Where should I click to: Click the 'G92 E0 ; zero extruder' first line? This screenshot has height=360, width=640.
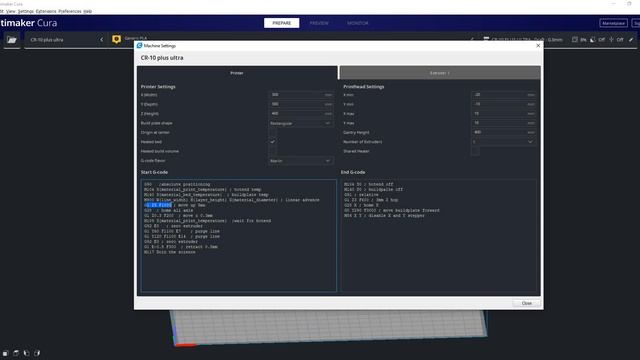(x=173, y=226)
